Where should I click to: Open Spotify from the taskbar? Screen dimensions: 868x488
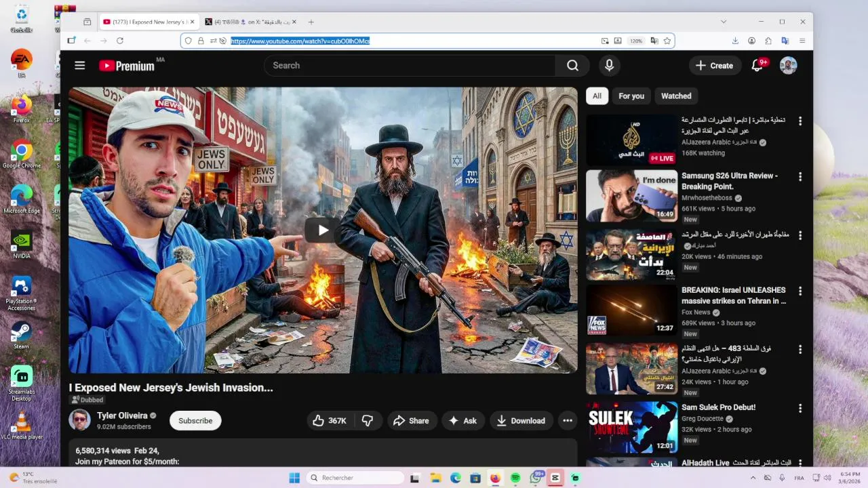pos(515,478)
